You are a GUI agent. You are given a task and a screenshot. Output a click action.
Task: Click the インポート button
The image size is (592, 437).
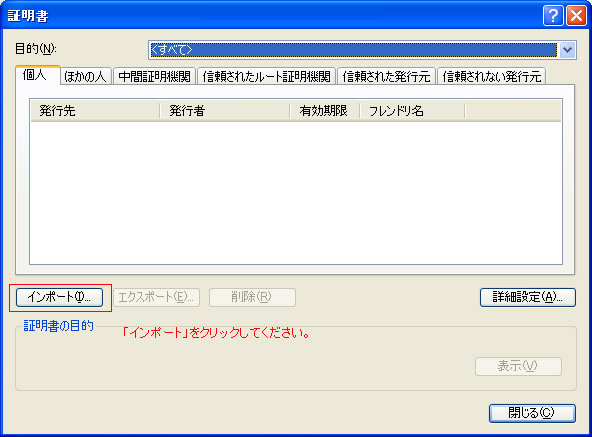click(x=59, y=297)
